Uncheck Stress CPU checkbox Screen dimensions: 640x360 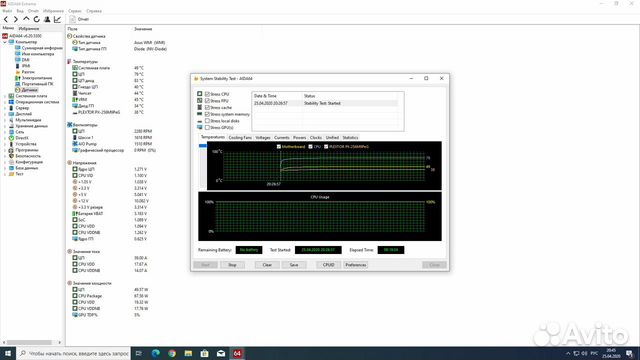pos(207,94)
